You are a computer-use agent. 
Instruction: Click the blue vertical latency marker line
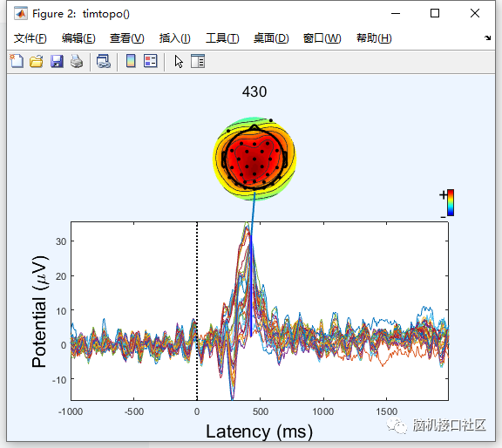pos(251,286)
